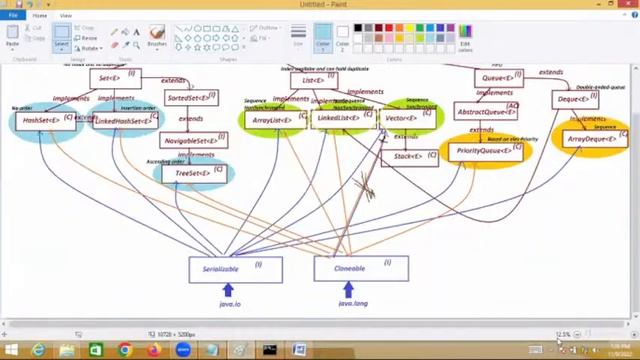The width and height of the screenshot is (640, 360).
Task: Select the Color picker eyedropper tool
Action: tap(126, 45)
